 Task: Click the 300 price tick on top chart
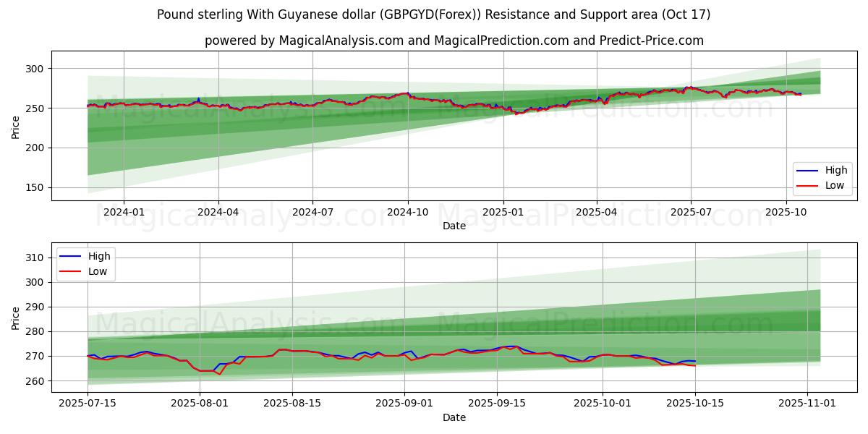coord(35,69)
